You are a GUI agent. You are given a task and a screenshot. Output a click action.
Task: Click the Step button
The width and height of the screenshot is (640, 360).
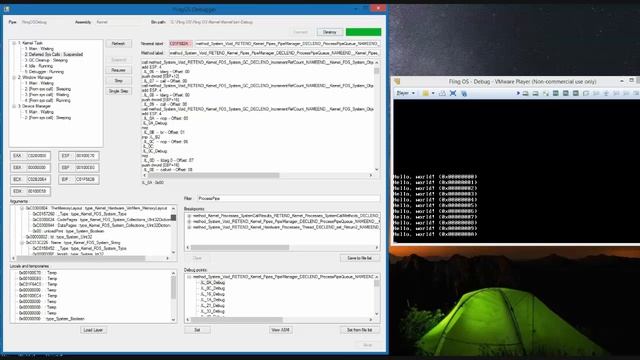click(118, 81)
